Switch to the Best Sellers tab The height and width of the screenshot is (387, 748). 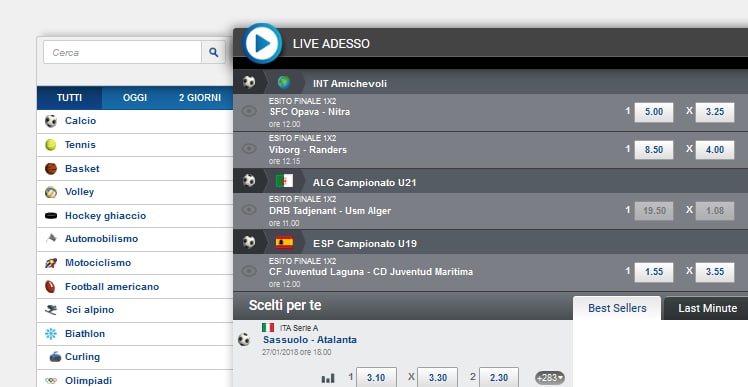(617, 308)
